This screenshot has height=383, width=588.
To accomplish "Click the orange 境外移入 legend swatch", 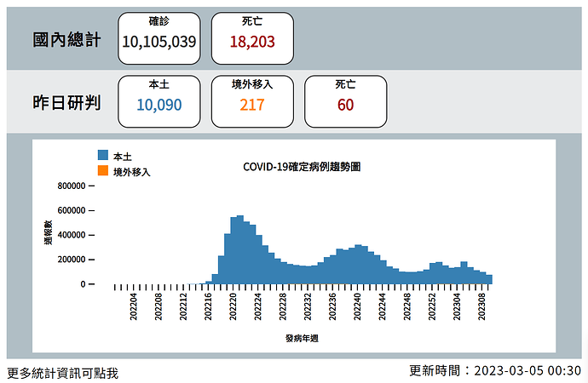I will (x=103, y=171).
